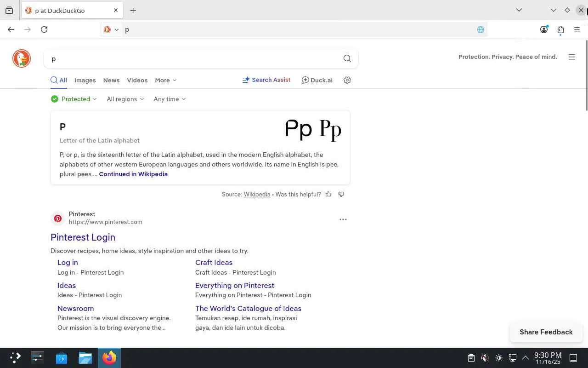
Task: Follow the Continued in Wikipedia link
Action: tap(133, 174)
